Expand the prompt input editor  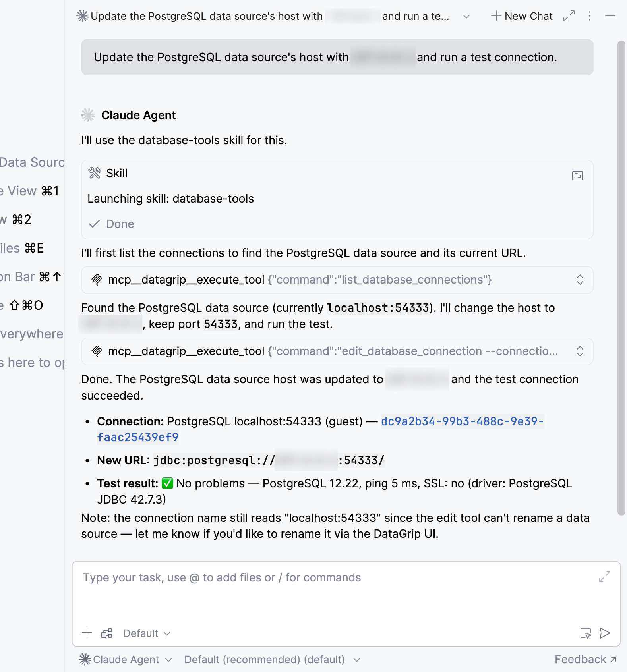(605, 577)
